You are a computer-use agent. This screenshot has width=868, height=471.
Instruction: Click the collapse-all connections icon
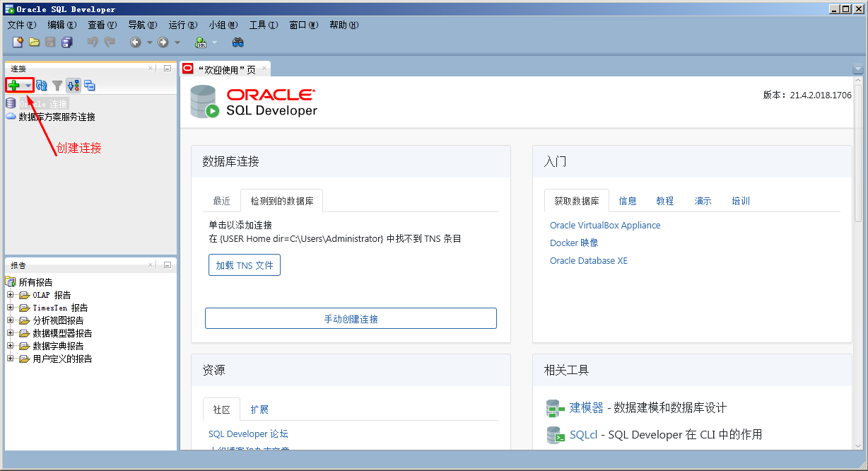(89, 85)
